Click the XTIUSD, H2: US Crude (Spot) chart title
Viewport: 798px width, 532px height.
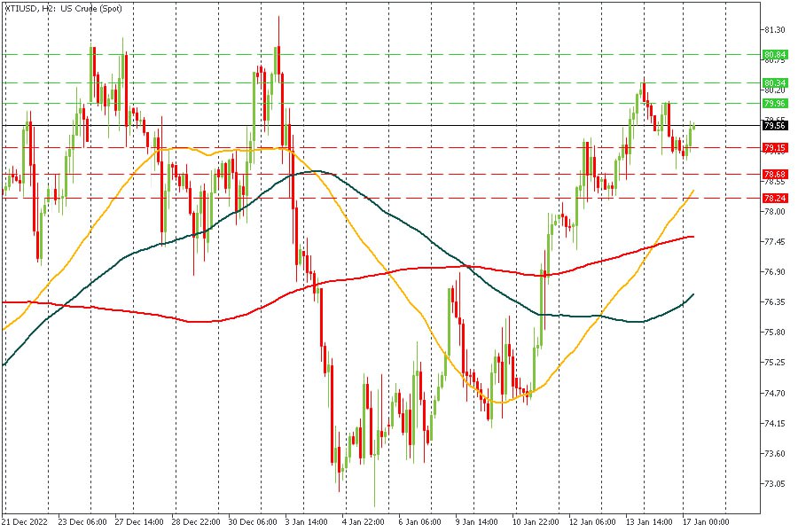(x=64, y=9)
